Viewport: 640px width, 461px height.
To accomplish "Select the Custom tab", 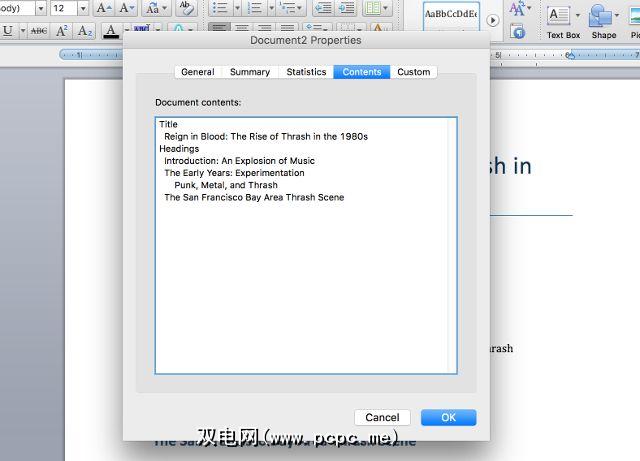I will 413,72.
